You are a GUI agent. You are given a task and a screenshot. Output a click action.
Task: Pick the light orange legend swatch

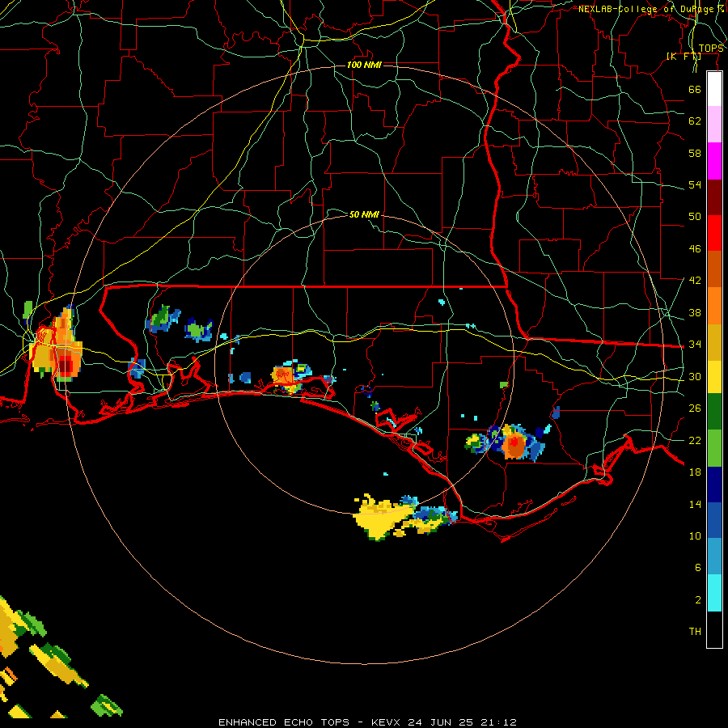(714, 306)
